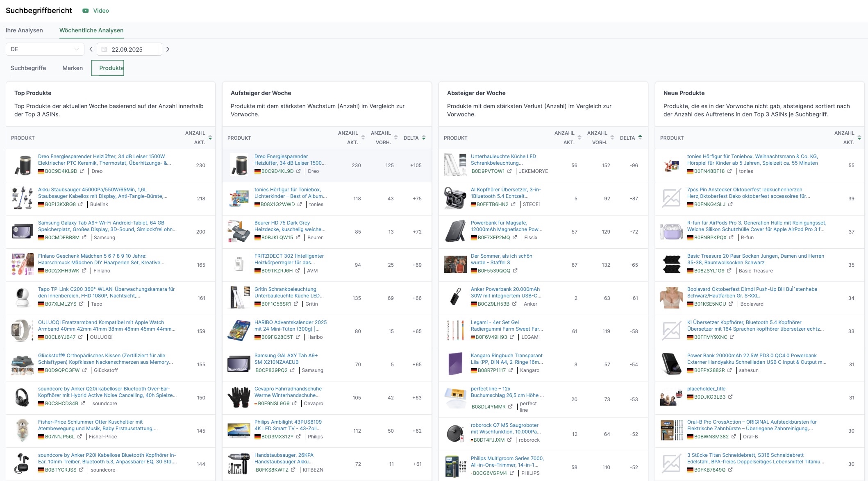The width and height of the screenshot is (868, 481).
Task: Advance to next week with right chevron
Action: [x=168, y=49]
